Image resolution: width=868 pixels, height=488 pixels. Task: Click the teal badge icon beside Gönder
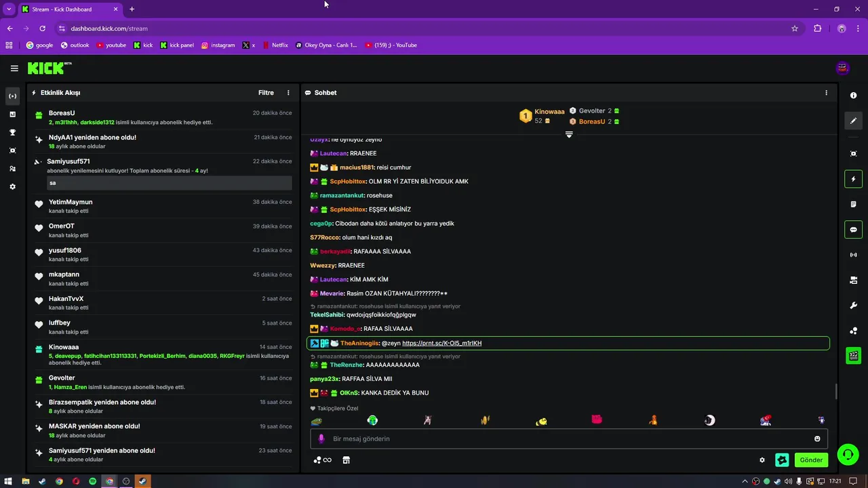point(782,460)
